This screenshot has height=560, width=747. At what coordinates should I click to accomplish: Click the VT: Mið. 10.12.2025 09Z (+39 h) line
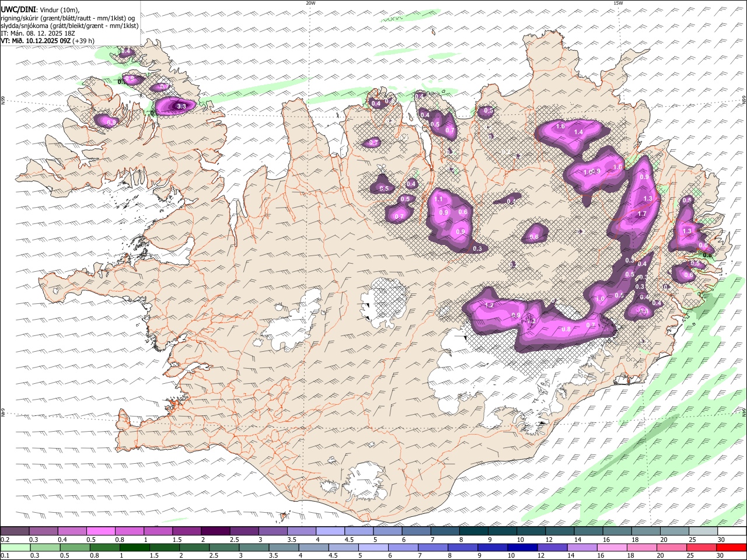click(47, 41)
